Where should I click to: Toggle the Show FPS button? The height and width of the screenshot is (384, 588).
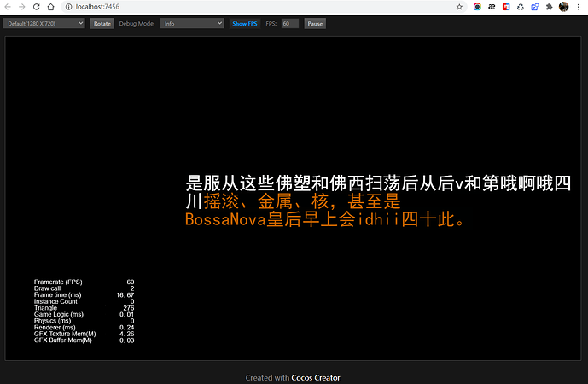[244, 24]
